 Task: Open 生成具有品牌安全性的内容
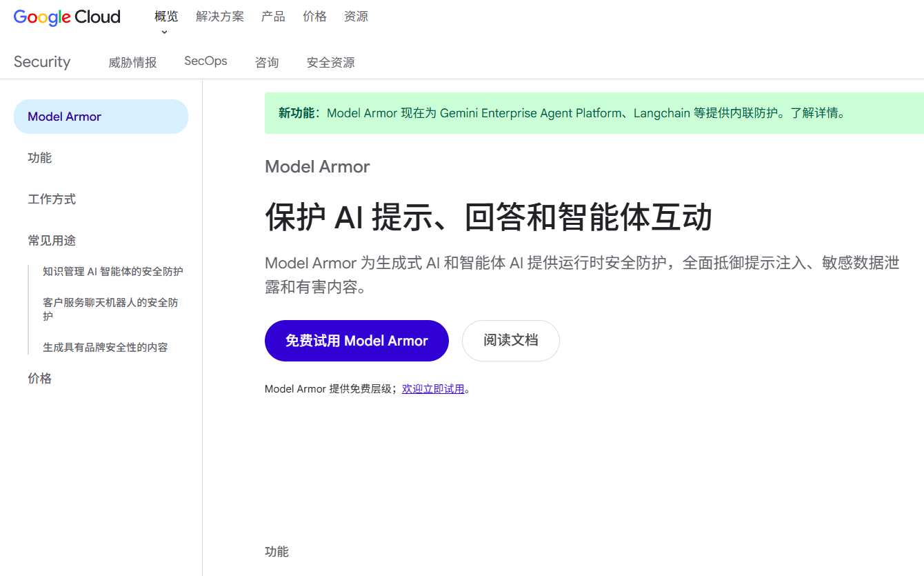coord(106,348)
